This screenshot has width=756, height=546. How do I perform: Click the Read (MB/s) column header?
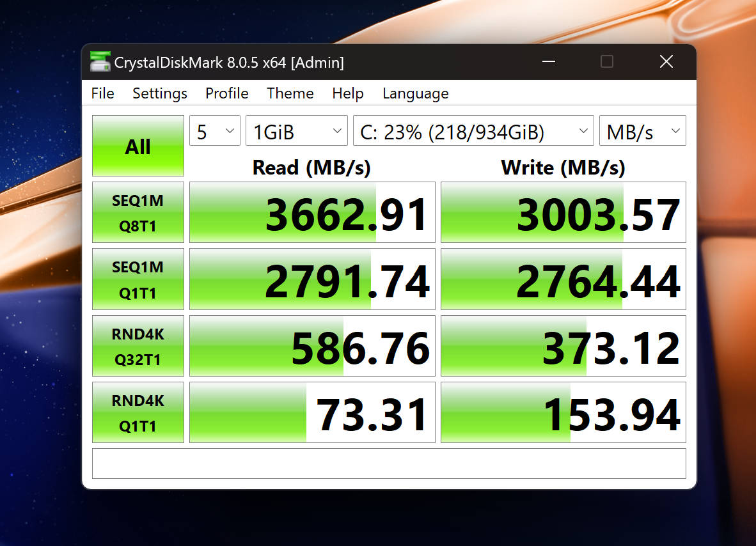311,168
